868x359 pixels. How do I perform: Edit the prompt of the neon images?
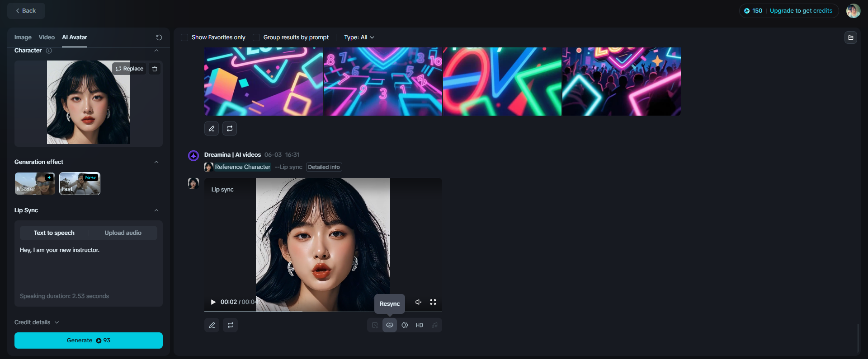[212, 129]
